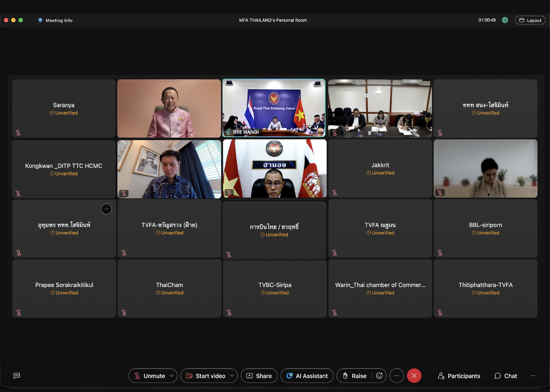
Task: Open the Chat panel
Action: 506,376
